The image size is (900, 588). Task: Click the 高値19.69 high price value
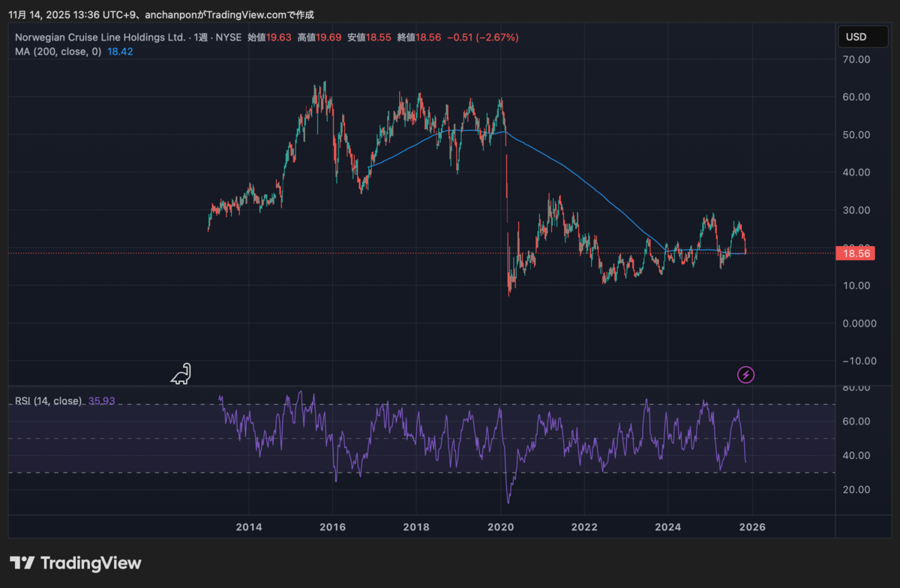click(319, 37)
